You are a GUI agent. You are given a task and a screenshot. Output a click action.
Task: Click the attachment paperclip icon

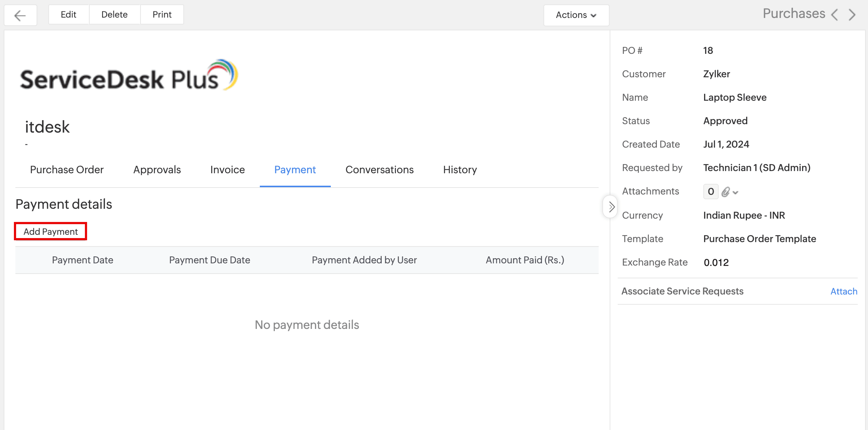(x=725, y=192)
